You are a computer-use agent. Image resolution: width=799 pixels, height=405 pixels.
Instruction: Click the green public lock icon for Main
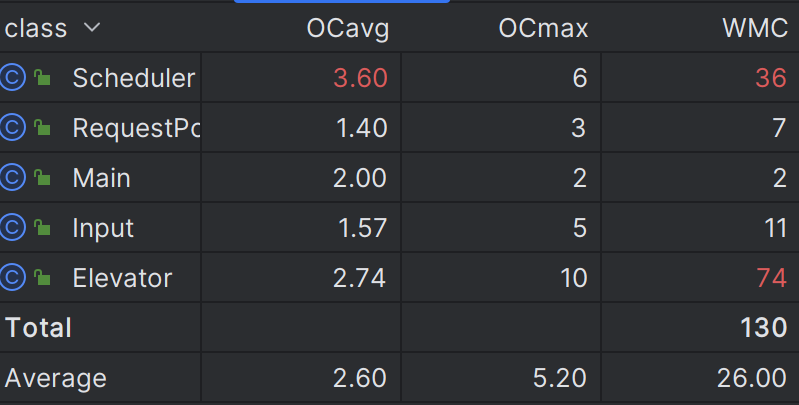point(42,177)
